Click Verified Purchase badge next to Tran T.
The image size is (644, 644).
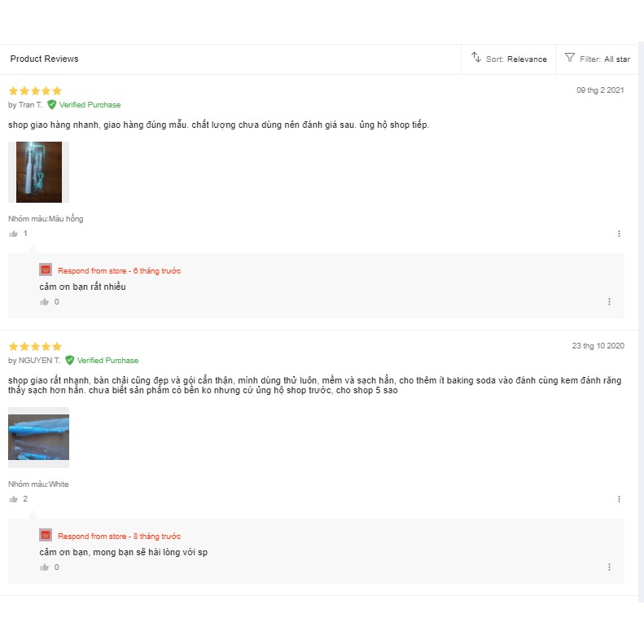click(x=84, y=105)
